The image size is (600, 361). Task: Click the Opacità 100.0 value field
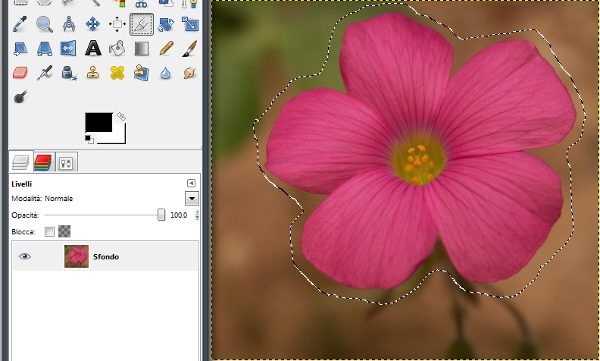179,215
